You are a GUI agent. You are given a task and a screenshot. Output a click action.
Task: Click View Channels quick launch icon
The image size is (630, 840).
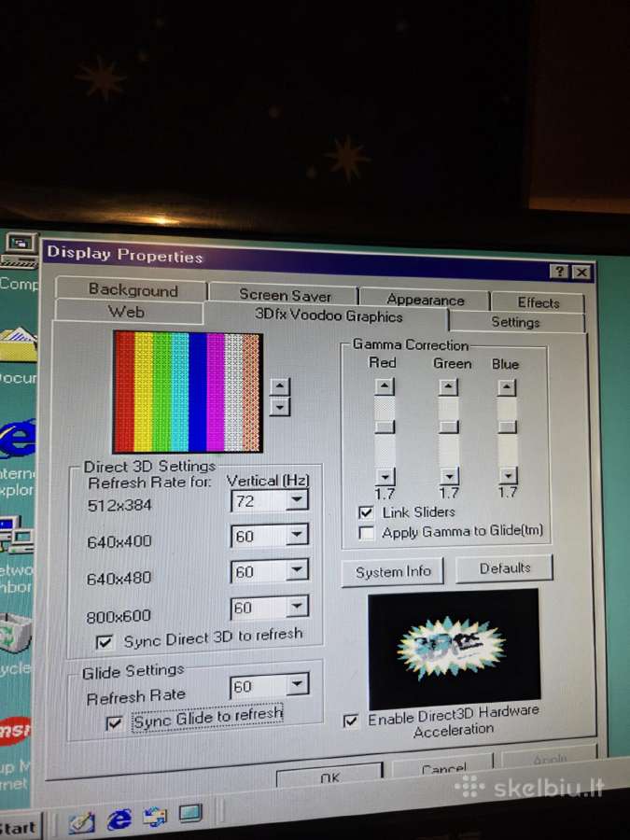coord(190,814)
